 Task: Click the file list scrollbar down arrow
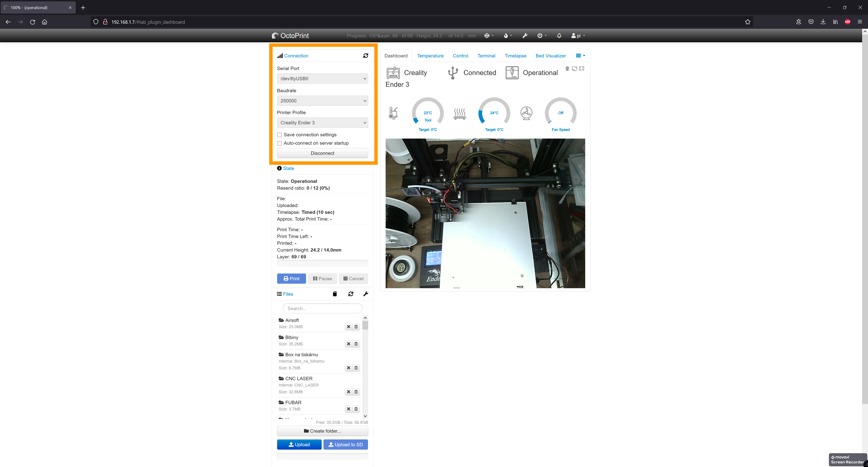point(365,416)
